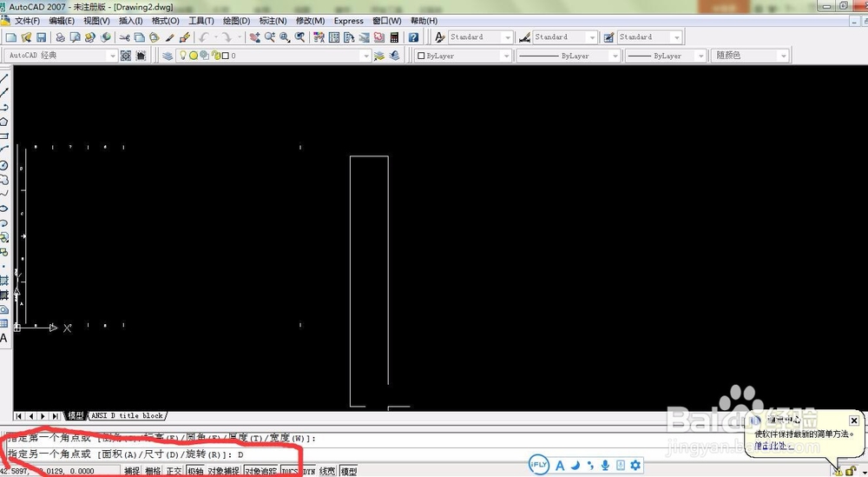The width and height of the screenshot is (868, 477).
Task: Open the 文件(F) menu
Action: (x=27, y=21)
